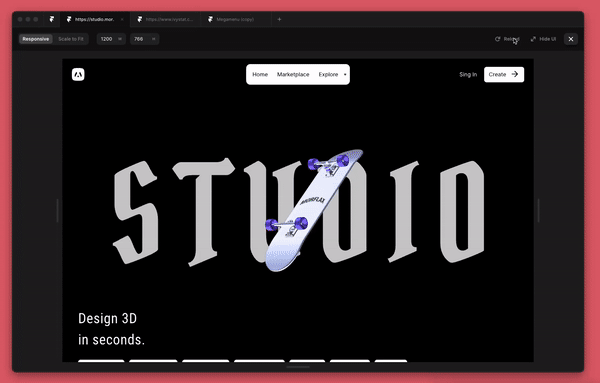
Task: Expand the Explore dropdown menu
Action: click(333, 74)
